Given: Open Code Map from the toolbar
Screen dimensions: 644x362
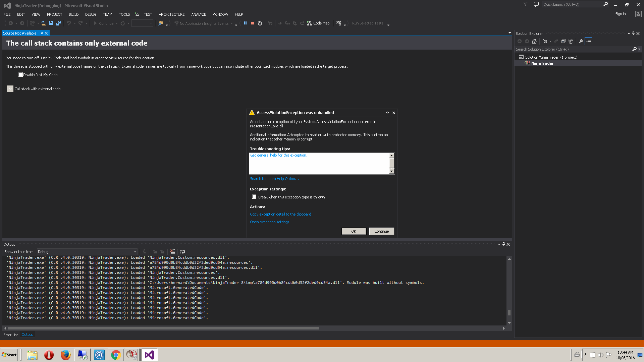Looking at the screenshot, I should 318,23.
